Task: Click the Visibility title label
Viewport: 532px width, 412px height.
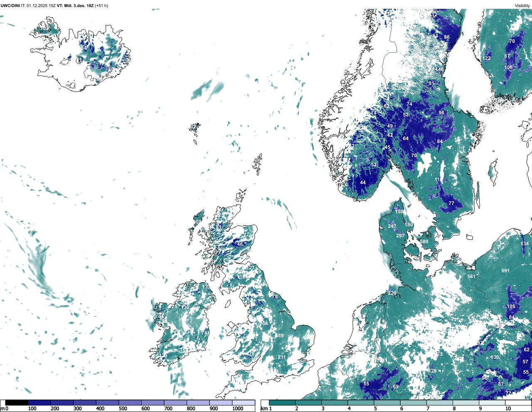Action: tap(522, 5)
